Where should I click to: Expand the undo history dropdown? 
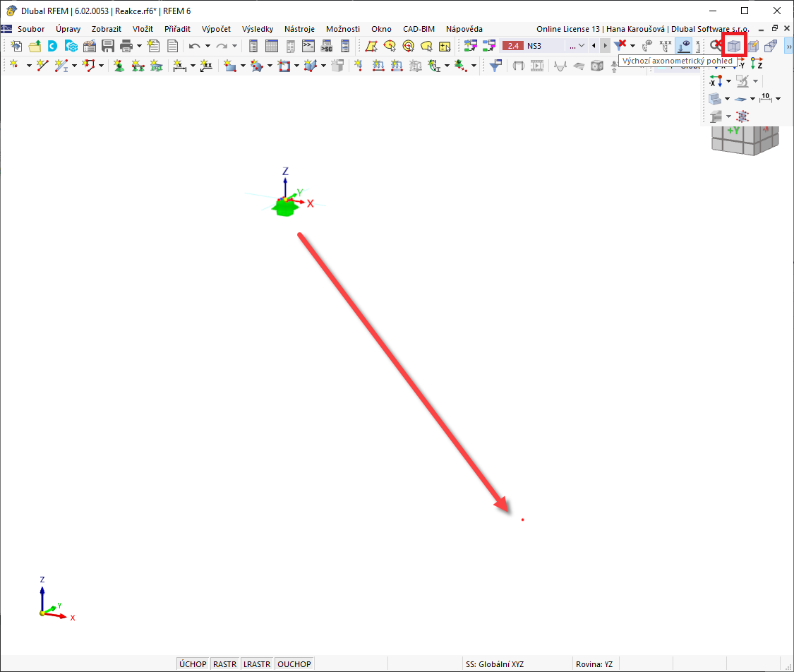pyautogui.click(x=207, y=46)
